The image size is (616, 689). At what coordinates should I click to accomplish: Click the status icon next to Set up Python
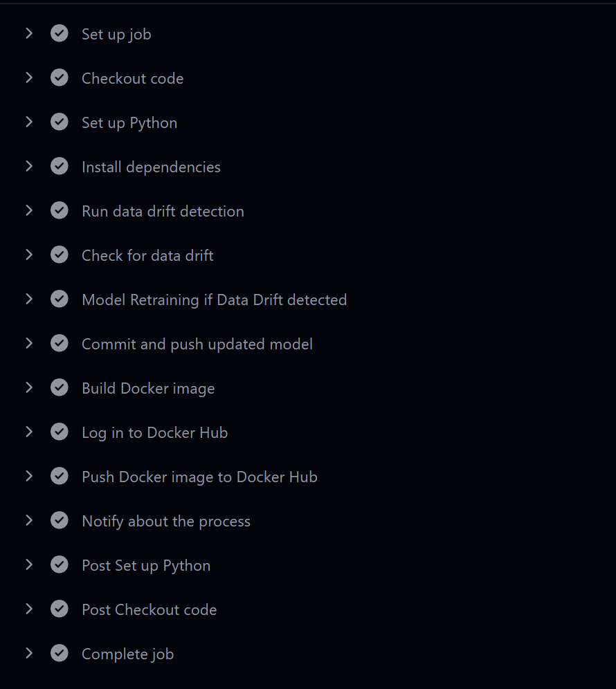pyautogui.click(x=60, y=122)
